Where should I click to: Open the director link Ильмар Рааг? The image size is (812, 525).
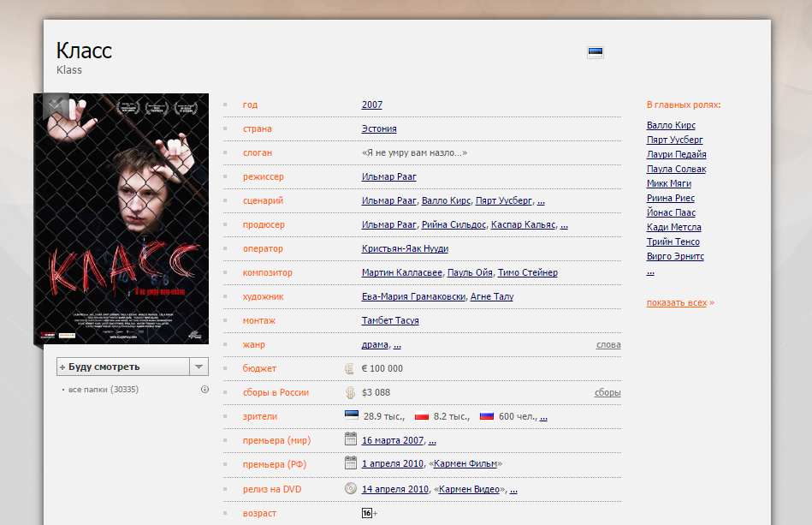pos(388,177)
